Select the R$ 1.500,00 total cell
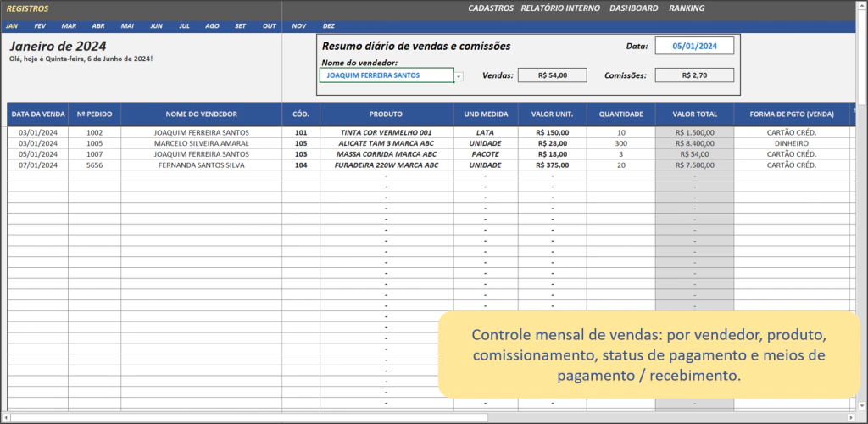The image size is (868, 424). 695,132
